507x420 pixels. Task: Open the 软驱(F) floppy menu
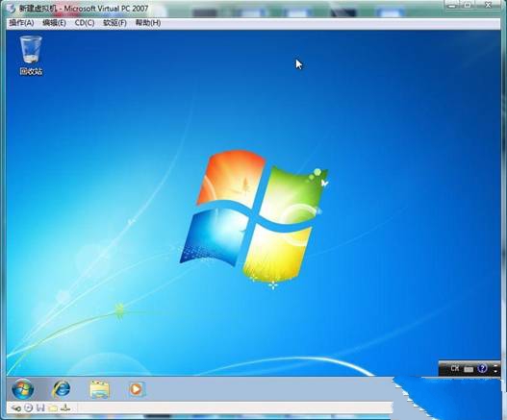click(114, 23)
